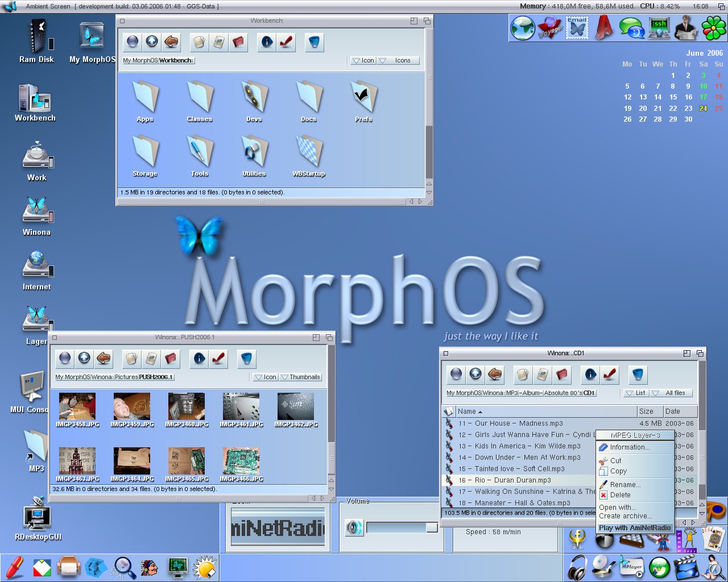This screenshot has height=582, width=728.
Task: Choose Rename from the context menu
Action: 623,484
